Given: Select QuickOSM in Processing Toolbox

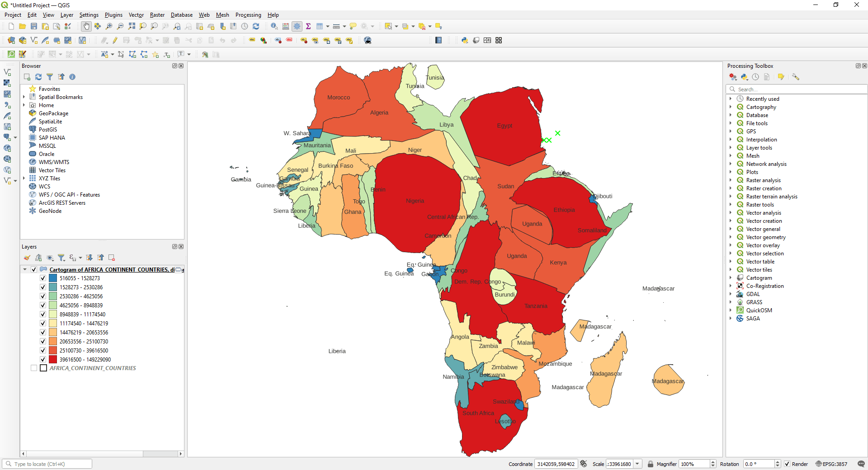Looking at the screenshot, I should pyautogui.click(x=759, y=310).
